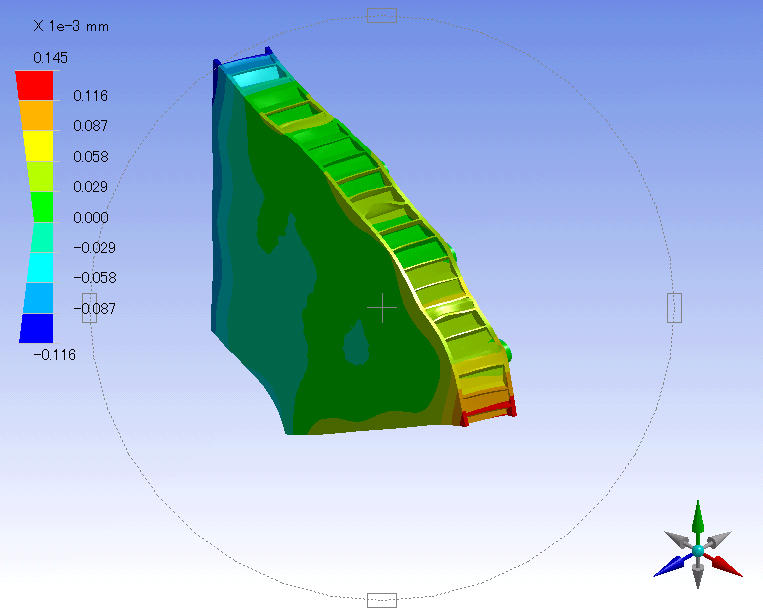Click the legend unit label X 1e-3 mm
Screen dimensions: 763x615
(x=71, y=26)
